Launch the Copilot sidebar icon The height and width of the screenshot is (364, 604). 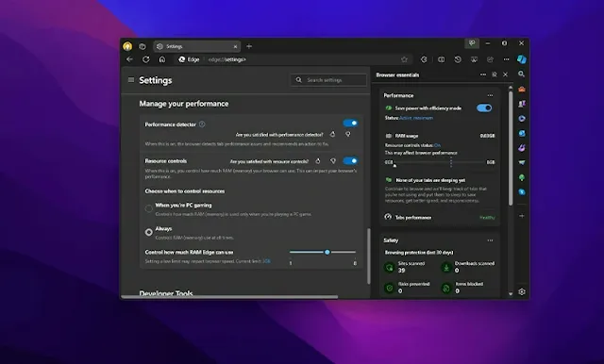(522, 59)
